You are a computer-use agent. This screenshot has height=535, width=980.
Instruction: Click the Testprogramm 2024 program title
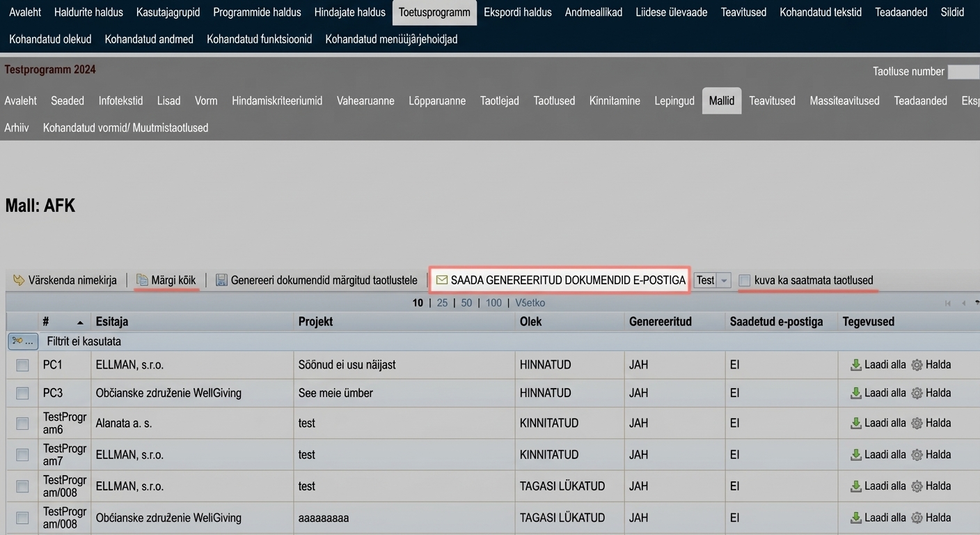(50, 70)
